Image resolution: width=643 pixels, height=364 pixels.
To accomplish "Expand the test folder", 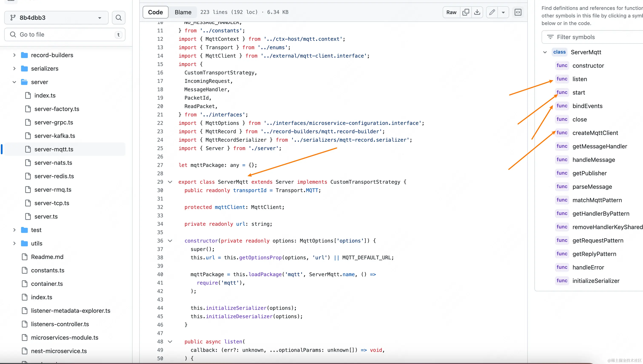I will click(x=14, y=230).
